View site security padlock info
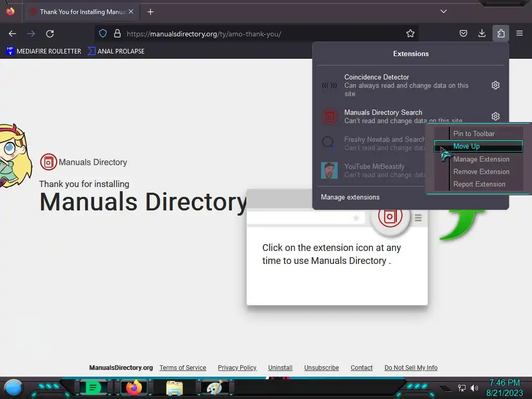532x399 pixels. [x=117, y=33]
